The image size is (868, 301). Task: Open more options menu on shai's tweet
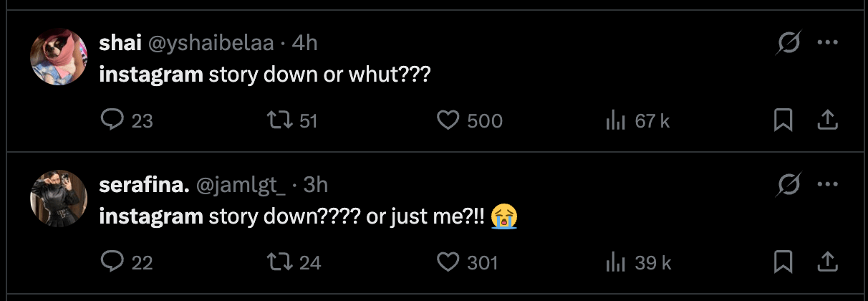(827, 43)
